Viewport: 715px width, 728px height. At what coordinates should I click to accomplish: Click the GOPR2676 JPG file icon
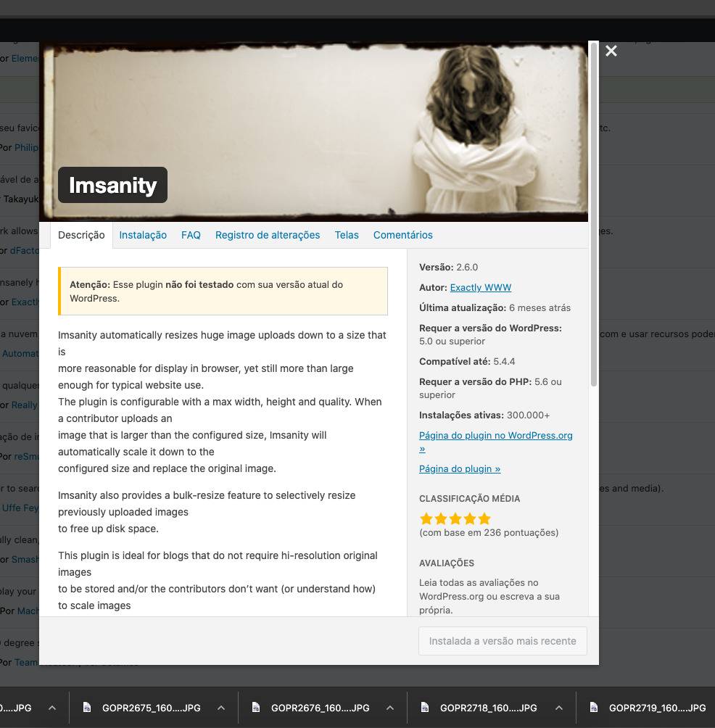(256, 708)
